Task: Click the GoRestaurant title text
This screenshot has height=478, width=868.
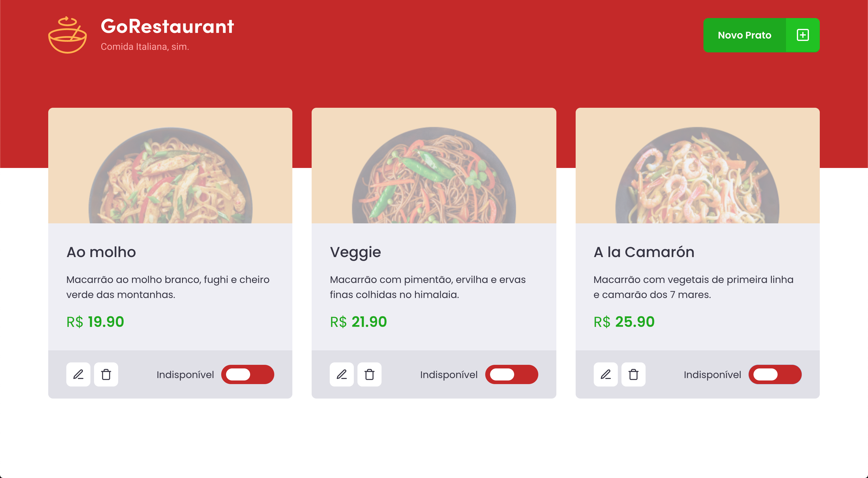Action: pyautogui.click(x=167, y=26)
